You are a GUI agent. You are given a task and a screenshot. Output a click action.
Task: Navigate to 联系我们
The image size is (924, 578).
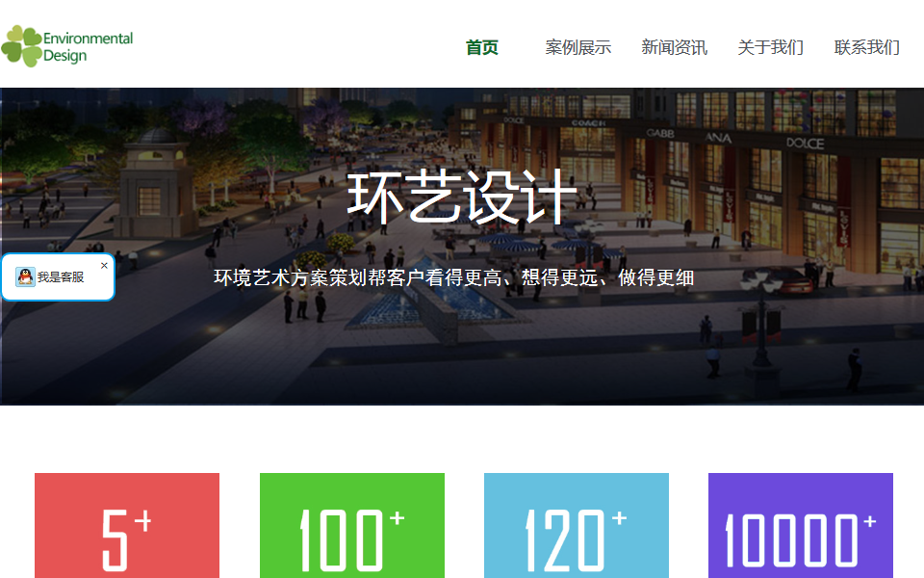coord(866,47)
